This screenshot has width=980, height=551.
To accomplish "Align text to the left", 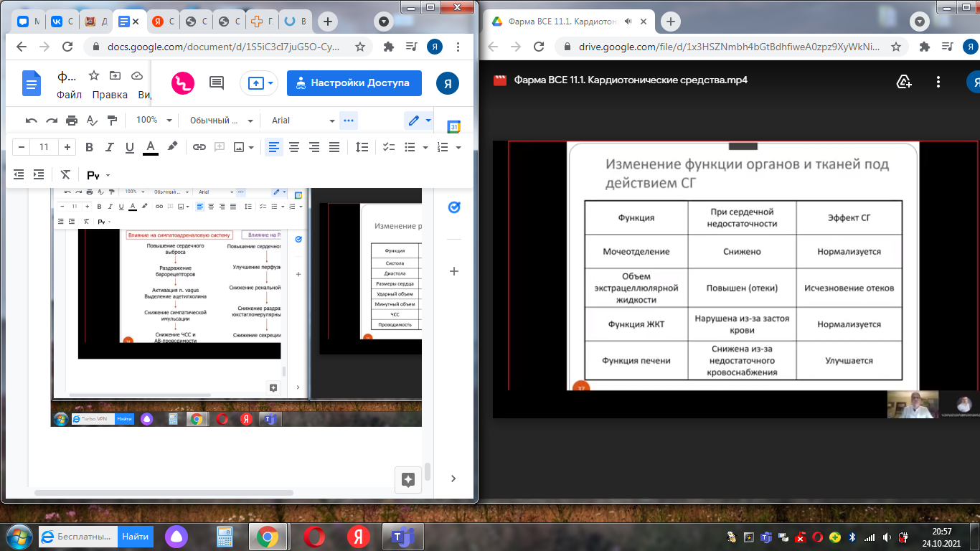I will [273, 147].
